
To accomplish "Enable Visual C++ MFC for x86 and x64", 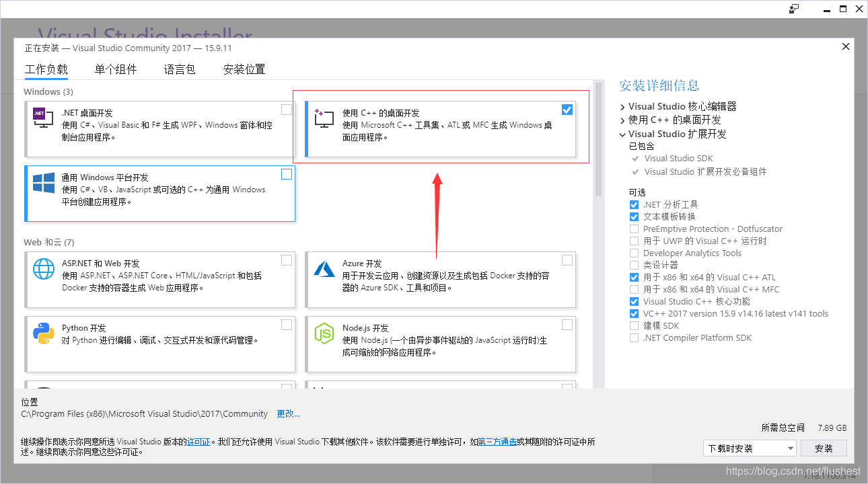I will [634, 289].
